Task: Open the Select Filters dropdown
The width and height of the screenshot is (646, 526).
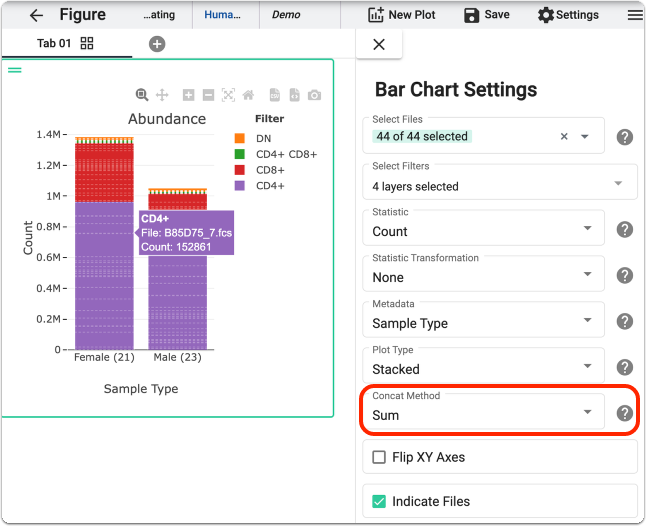Action: pyautogui.click(x=500, y=182)
